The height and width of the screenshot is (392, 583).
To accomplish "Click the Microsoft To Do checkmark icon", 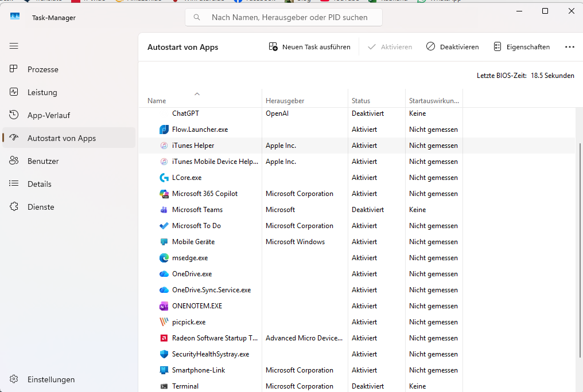I will pos(164,226).
